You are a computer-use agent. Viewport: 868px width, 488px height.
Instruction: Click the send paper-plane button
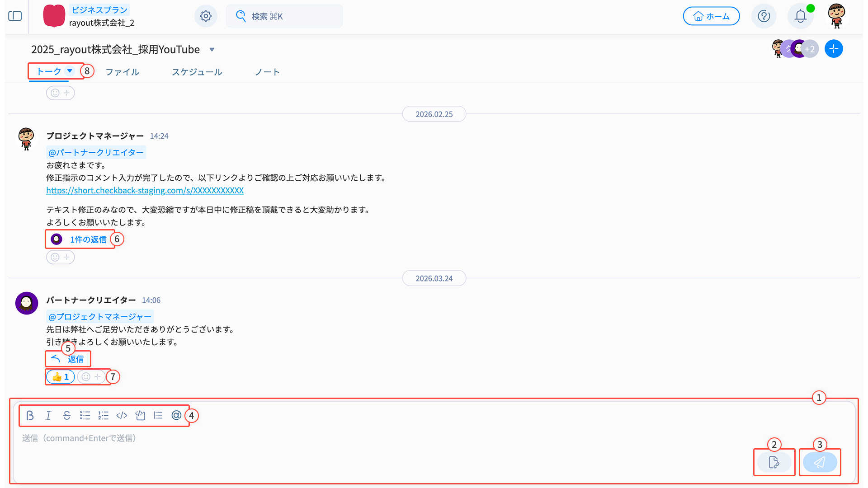(820, 462)
